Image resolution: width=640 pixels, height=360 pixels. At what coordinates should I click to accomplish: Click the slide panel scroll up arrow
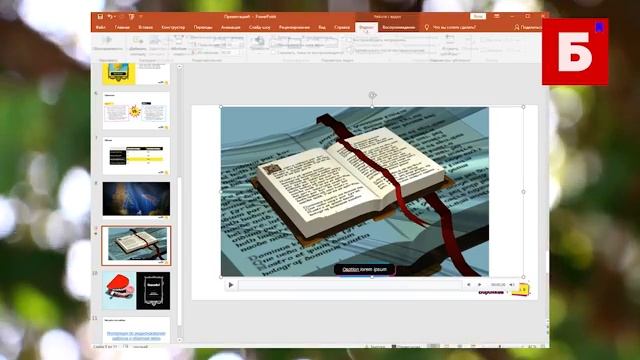[180, 67]
